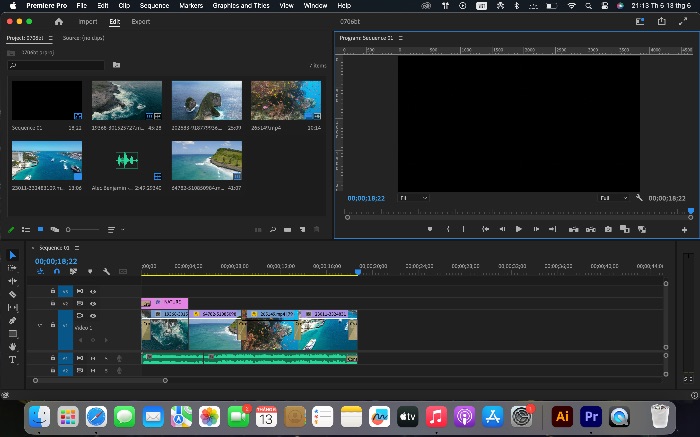Click Mark Out bracket icon
This screenshot has width=700, height=437.
pos(463,229)
